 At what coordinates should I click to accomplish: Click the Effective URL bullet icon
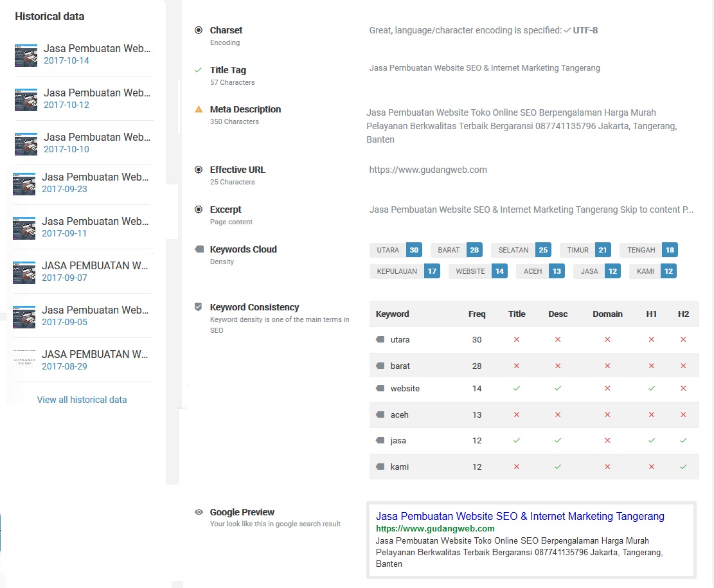199,170
